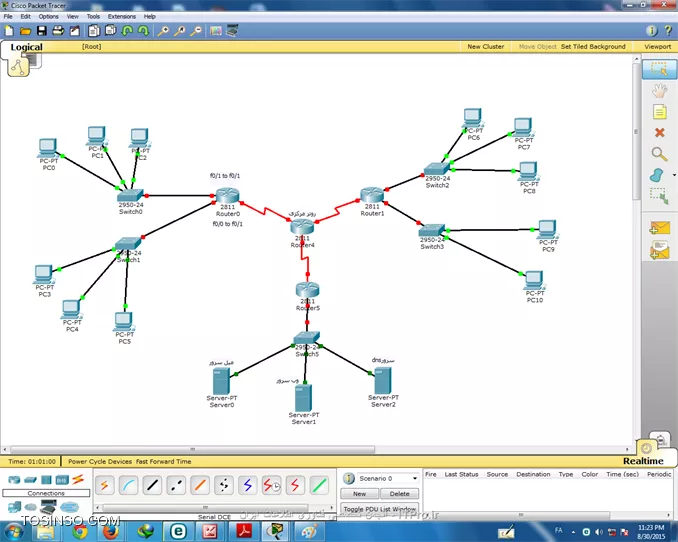
Task: Click the Undo green arrow icon
Action: point(127,31)
